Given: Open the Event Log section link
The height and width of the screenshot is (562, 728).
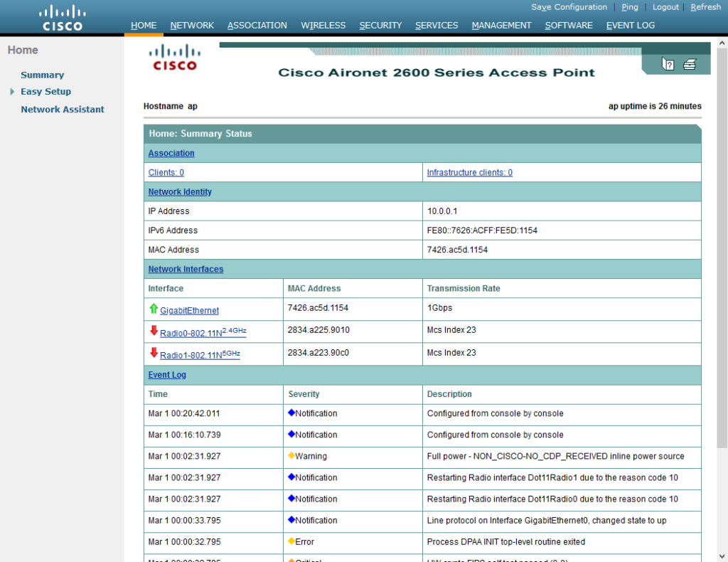Looking at the screenshot, I should pos(166,375).
